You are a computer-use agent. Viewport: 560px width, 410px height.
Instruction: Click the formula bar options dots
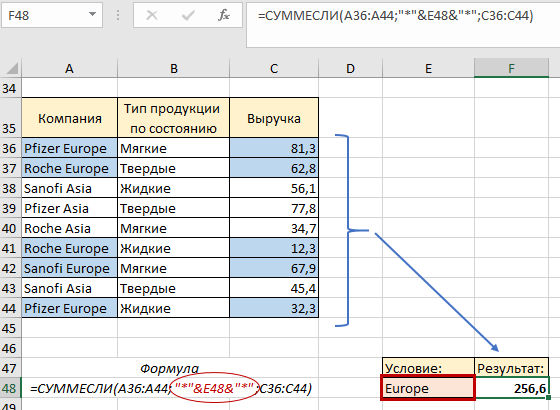[118, 15]
